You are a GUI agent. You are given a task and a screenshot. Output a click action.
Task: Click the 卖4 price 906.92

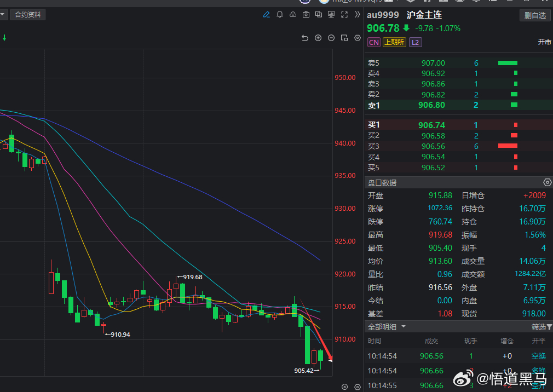pyautogui.click(x=433, y=73)
